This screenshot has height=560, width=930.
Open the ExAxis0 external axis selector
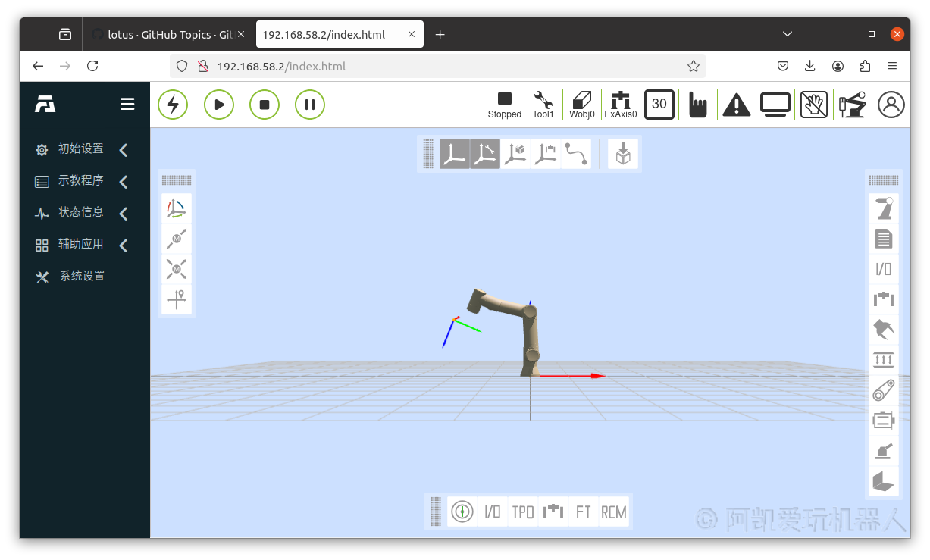pos(621,105)
